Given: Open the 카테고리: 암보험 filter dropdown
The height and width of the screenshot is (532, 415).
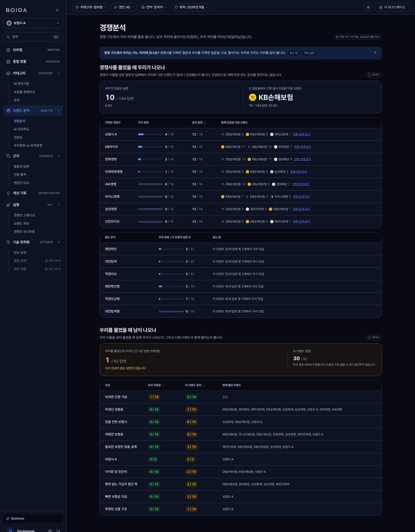Looking at the screenshot, I should click(x=91, y=7).
